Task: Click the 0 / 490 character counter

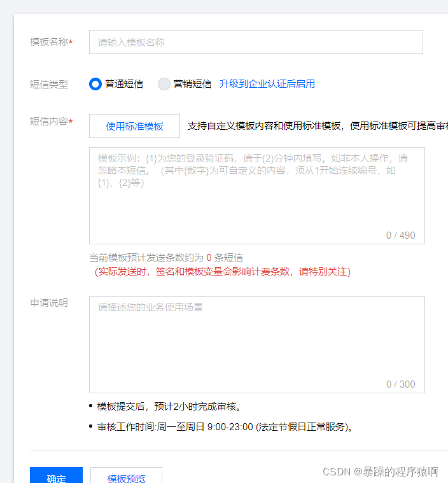Action: (x=400, y=235)
